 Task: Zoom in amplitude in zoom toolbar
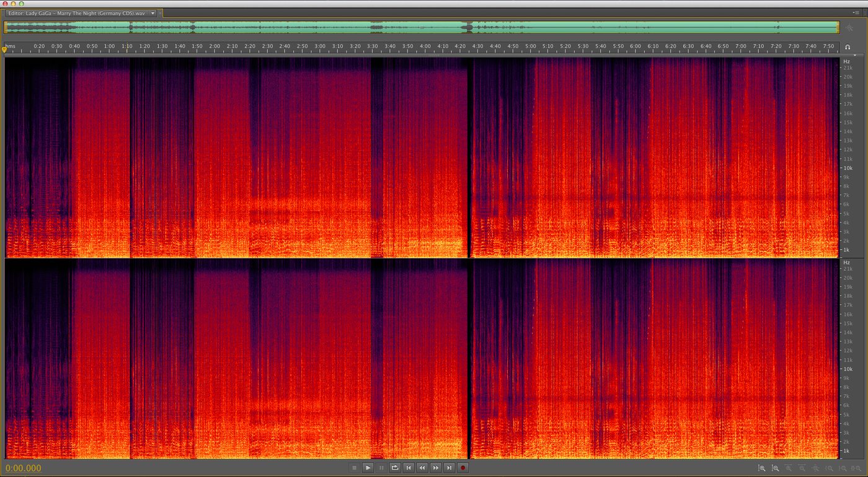762,468
